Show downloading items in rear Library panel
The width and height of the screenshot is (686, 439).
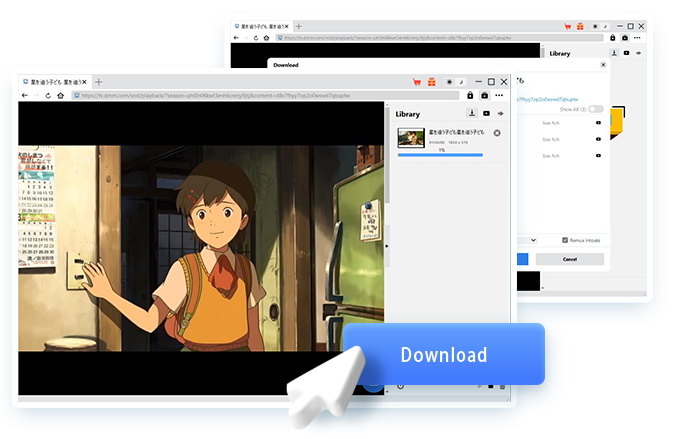[x=614, y=53]
